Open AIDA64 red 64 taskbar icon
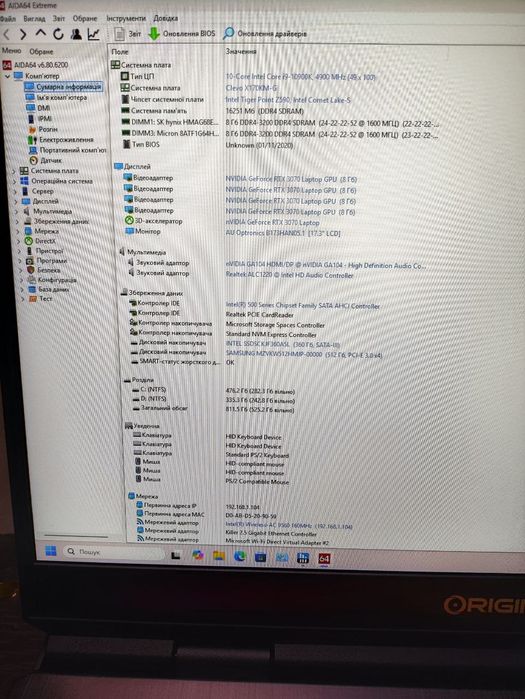 [x=324, y=559]
